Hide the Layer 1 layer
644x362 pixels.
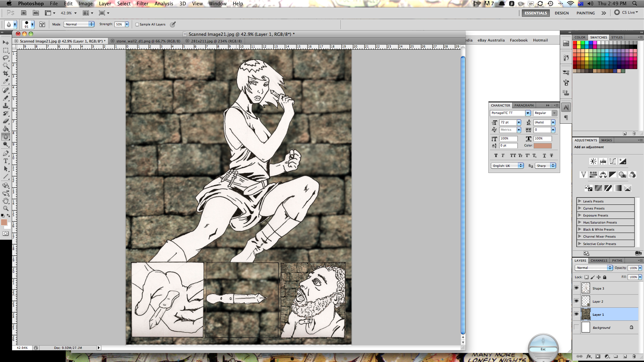(576, 314)
